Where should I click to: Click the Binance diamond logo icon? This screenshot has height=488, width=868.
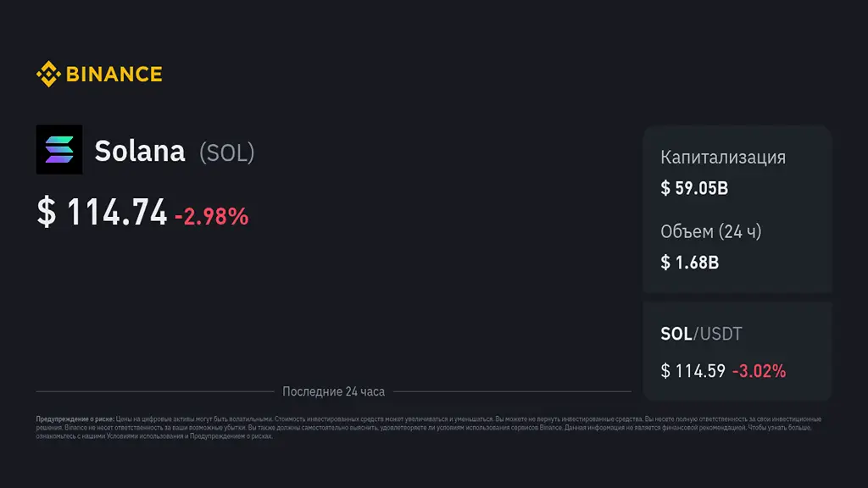(x=47, y=75)
